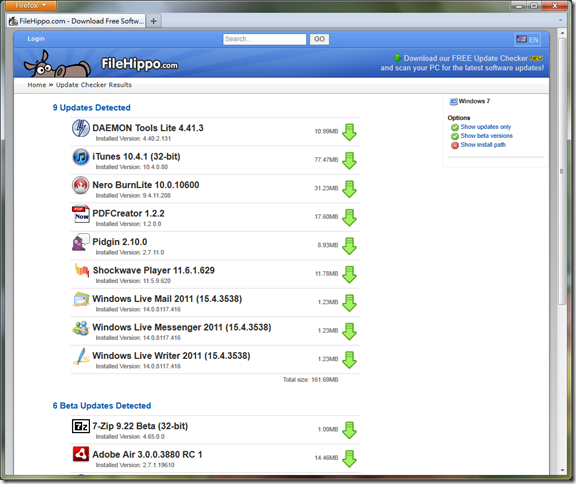Enable Show install path option
Image resolution: width=576 pixels, height=484 pixels.
483,145
